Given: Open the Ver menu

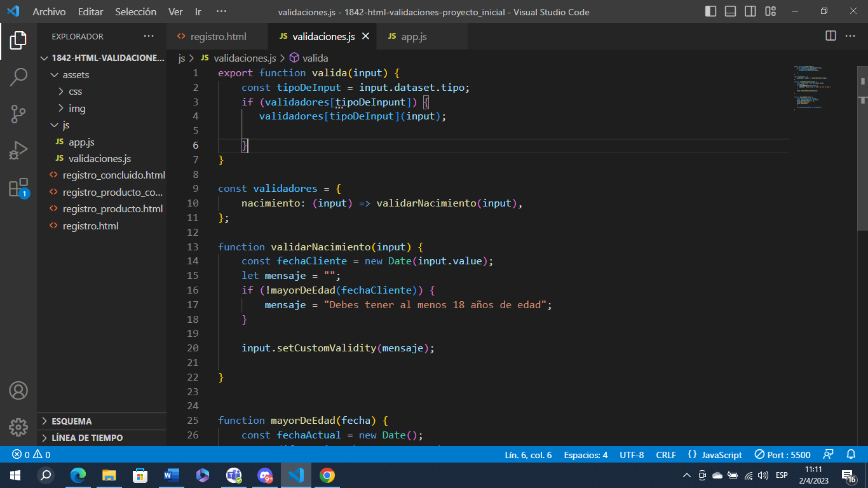Looking at the screenshot, I should pos(176,11).
